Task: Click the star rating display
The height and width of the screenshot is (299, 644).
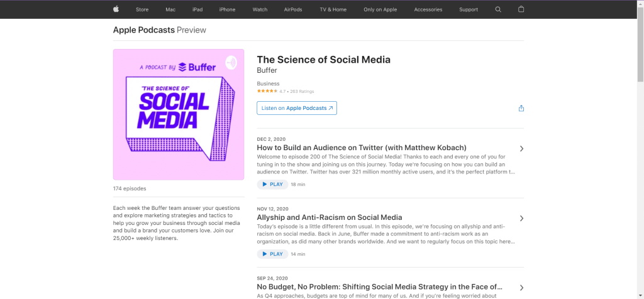Action: 267,91
